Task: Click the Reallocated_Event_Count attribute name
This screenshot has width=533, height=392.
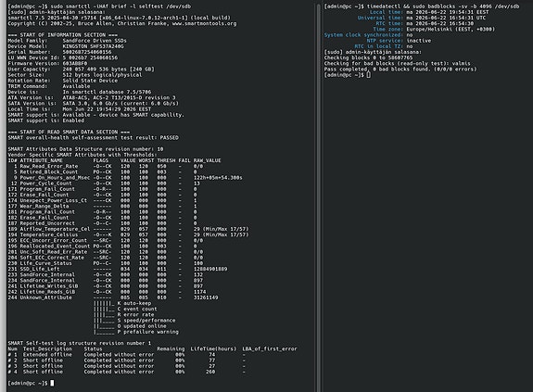Action: coord(55,246)
